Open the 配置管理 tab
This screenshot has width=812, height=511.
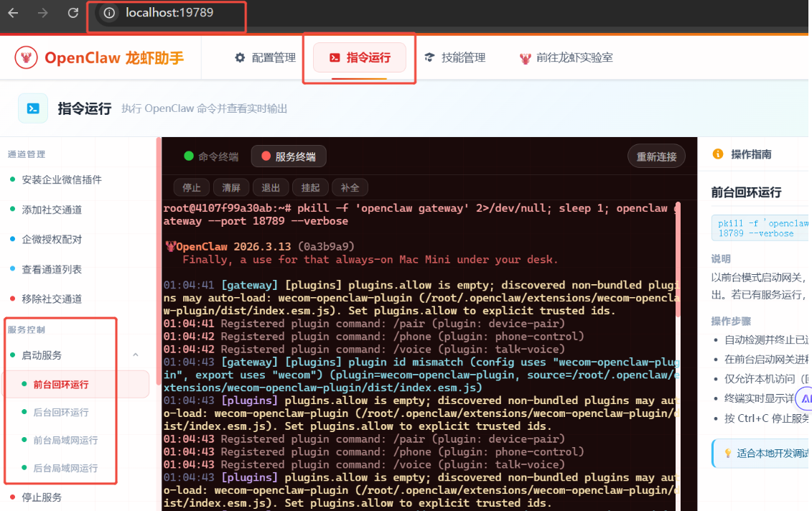tap(265, 57)
